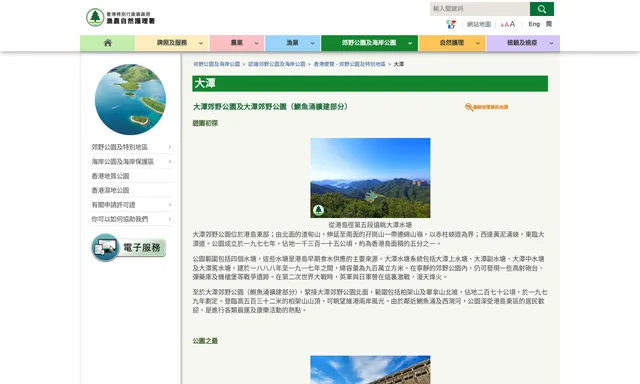This screenshot has width=640, height=384.
Task: Click the caption 從港島徑第五段遠眺大潭水塘
Action: click(x=370, y=225)
